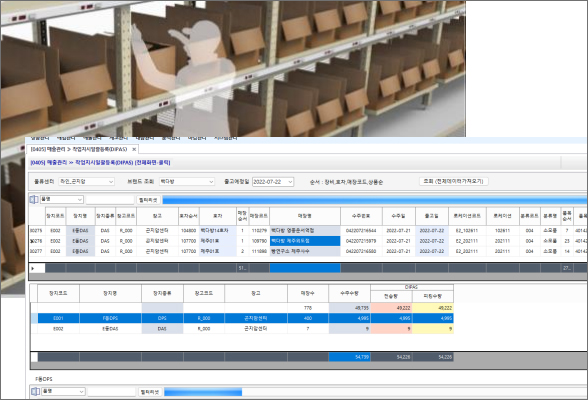
Task: Close the [0405] DIPAS work-order tab
Action: point(134,149)
